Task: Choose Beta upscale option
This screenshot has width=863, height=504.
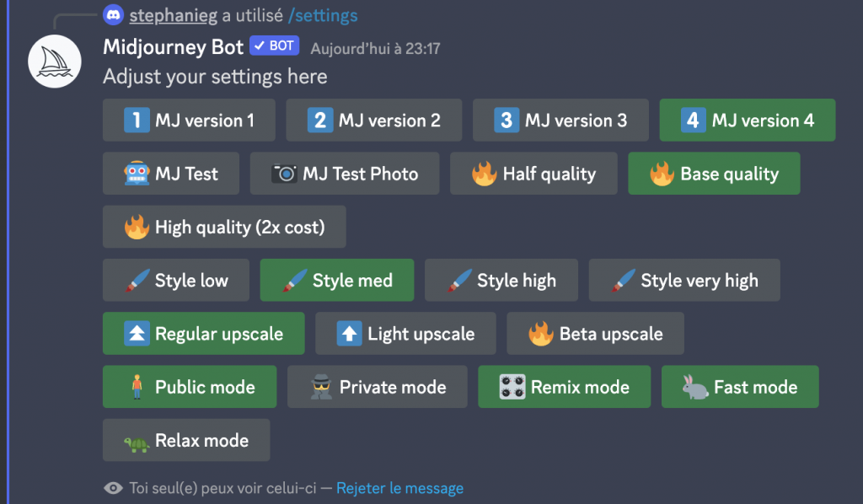Action: coord(596,334)
